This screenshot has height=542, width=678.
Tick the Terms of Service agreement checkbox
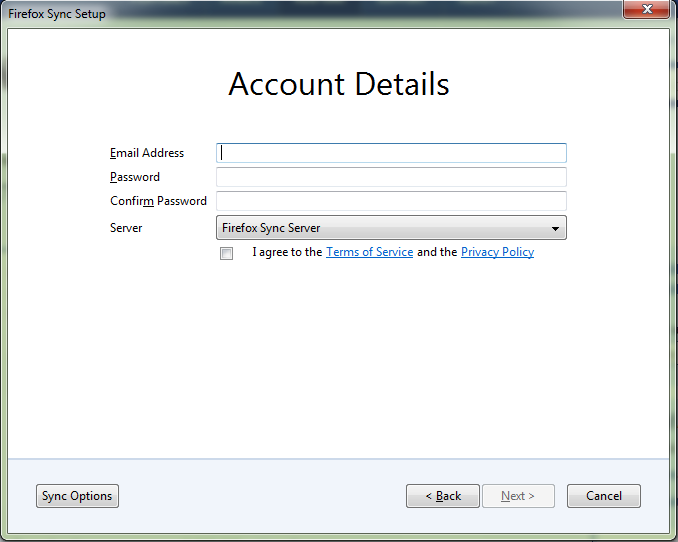click(x=226, y=253)
